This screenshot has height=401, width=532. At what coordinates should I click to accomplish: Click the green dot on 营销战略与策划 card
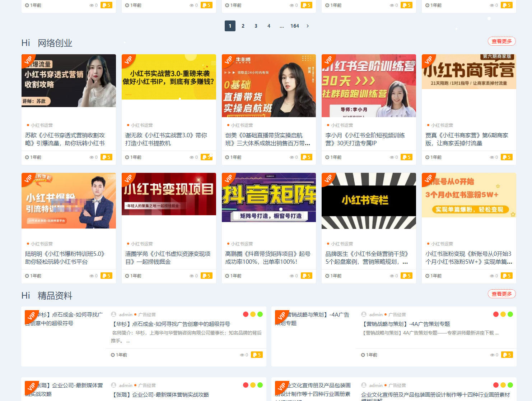510,314
